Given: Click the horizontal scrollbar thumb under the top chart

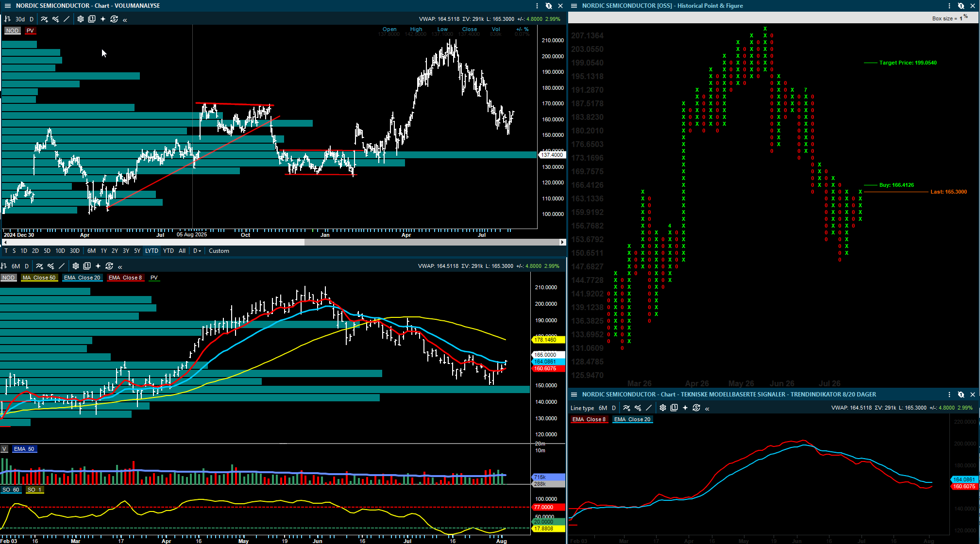Looking at the screenshot, I should coord(432,242).
